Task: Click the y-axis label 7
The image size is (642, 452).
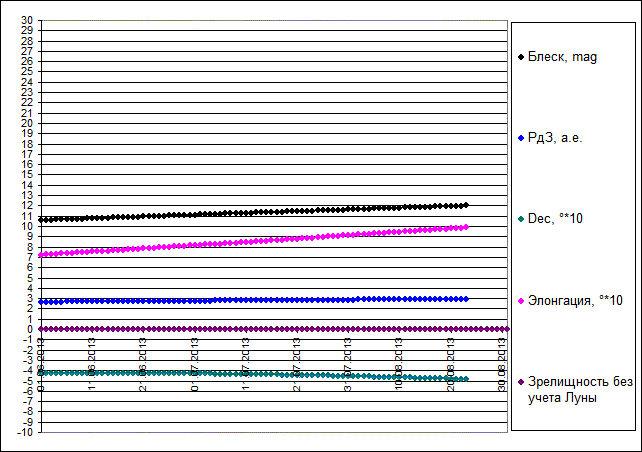Action: pyautogui.click(x=30, y=257)
